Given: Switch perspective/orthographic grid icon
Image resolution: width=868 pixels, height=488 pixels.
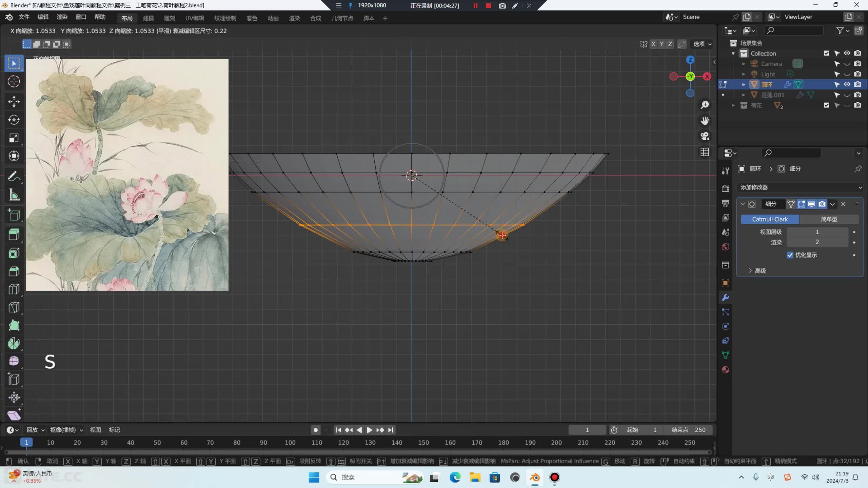Looking at the screenshot, I should coord(705,152).
